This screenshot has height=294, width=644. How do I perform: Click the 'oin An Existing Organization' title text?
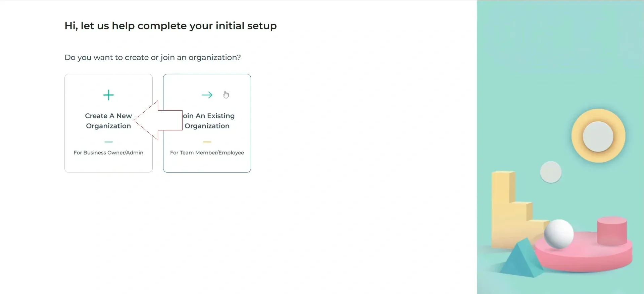(x=208, y=121)
